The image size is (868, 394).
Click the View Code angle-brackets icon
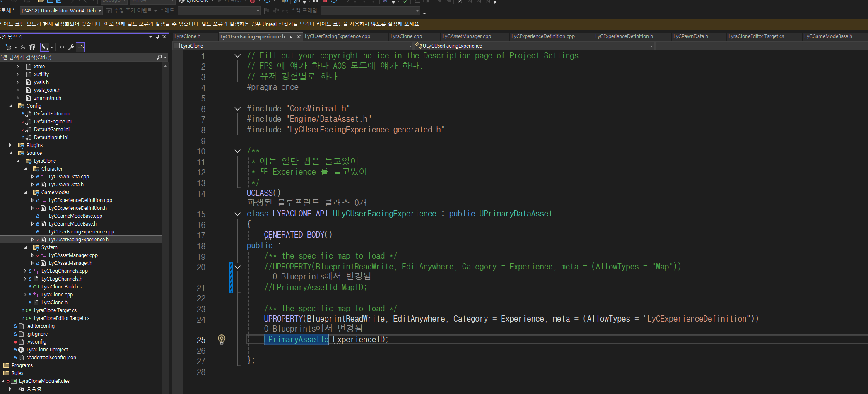(x=62, y=47)
